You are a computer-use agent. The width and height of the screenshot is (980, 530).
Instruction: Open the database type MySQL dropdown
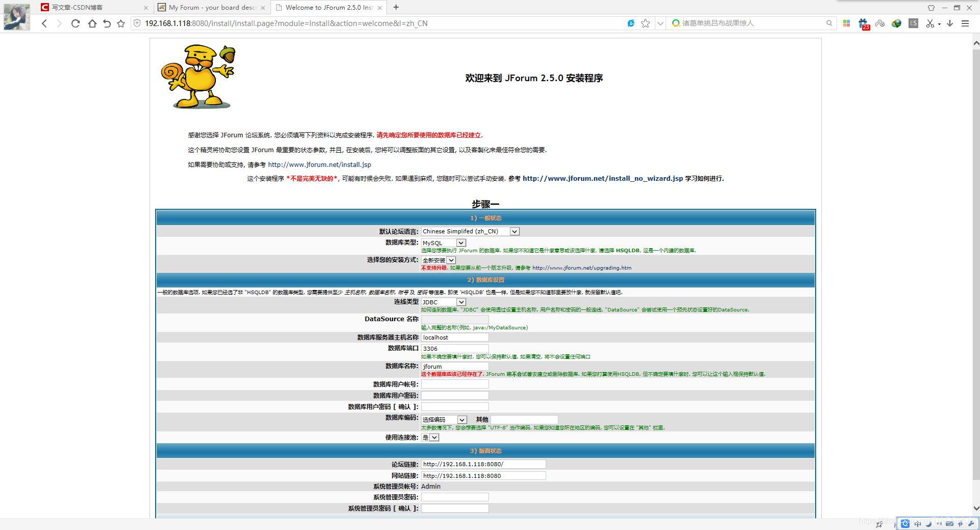click(444, 243)
